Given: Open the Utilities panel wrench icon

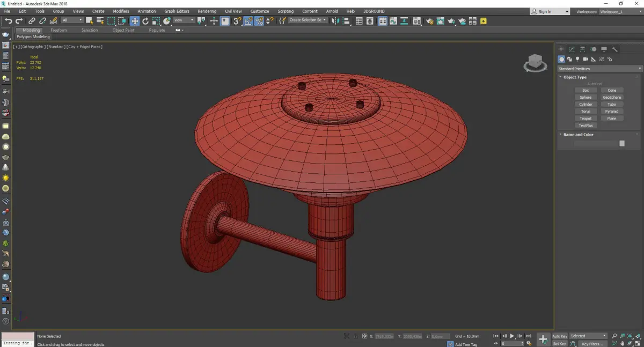Looking at the screenshot, I should click(615, 49).
